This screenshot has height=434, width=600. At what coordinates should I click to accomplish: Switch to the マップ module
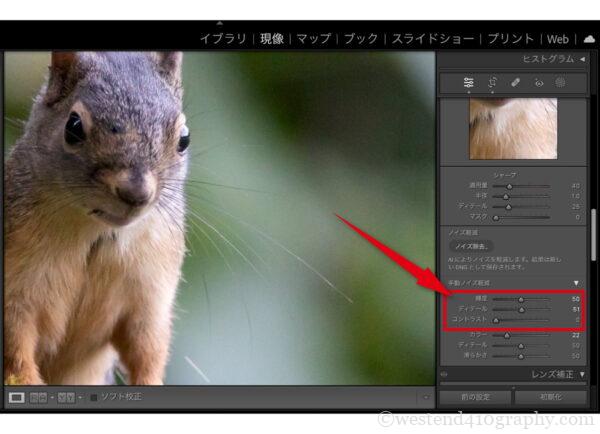[314, 39]
